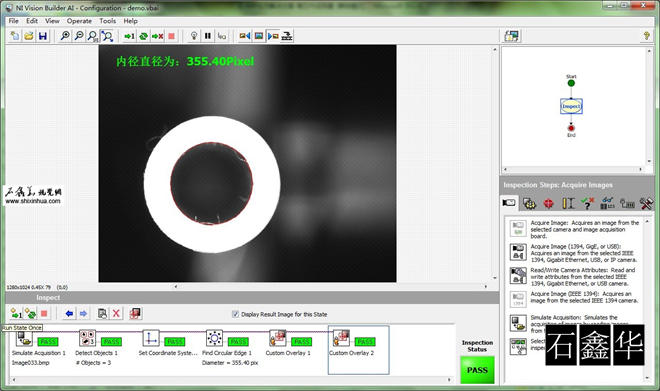Click the Inspect state in the diagram
Screen dimensions: 660x391
pos(571,106)
